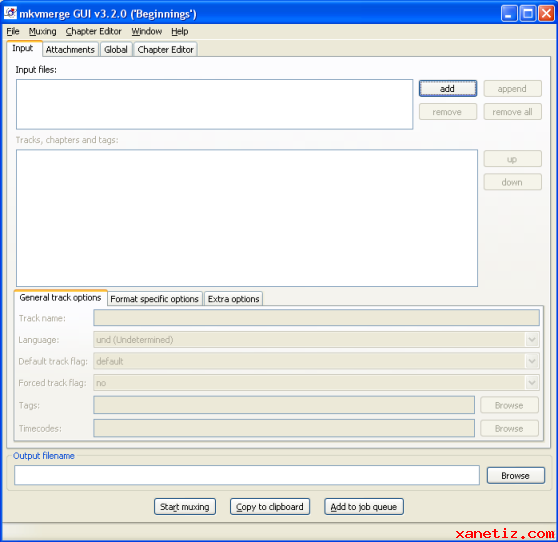Click inside the Input files list box
This screenshot has width=558, height=542.
[215, 104]
